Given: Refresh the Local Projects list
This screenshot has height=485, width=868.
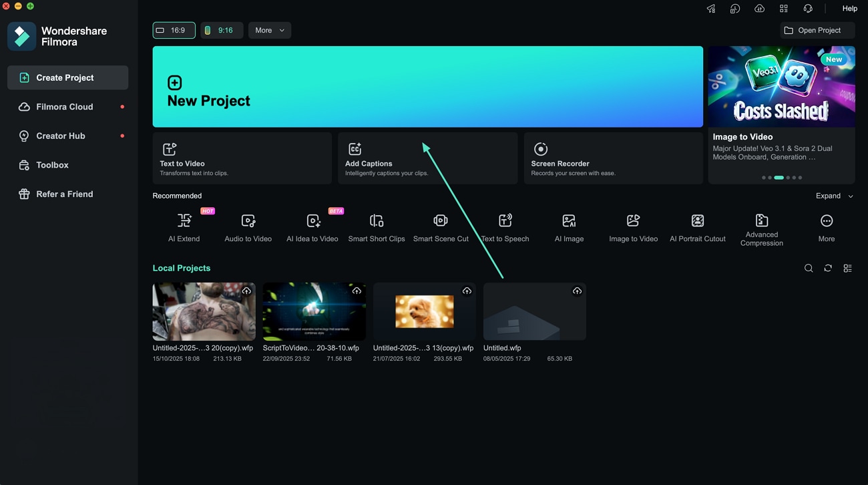Looking at the screenshot, I should click(828, 268).
